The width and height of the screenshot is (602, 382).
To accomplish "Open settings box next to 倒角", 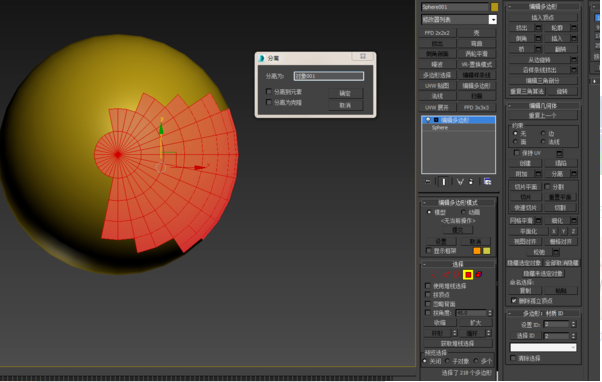I will [538, 38].
